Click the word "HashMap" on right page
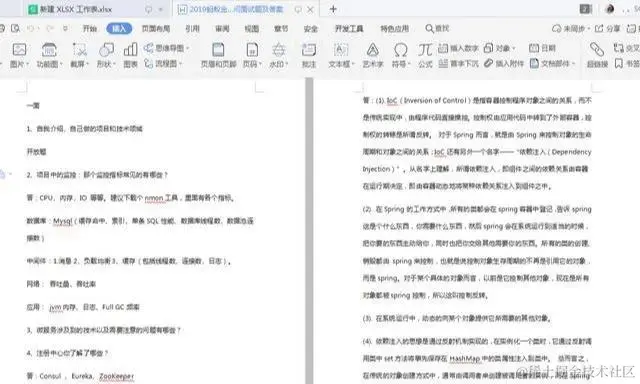 pos(464,358)
